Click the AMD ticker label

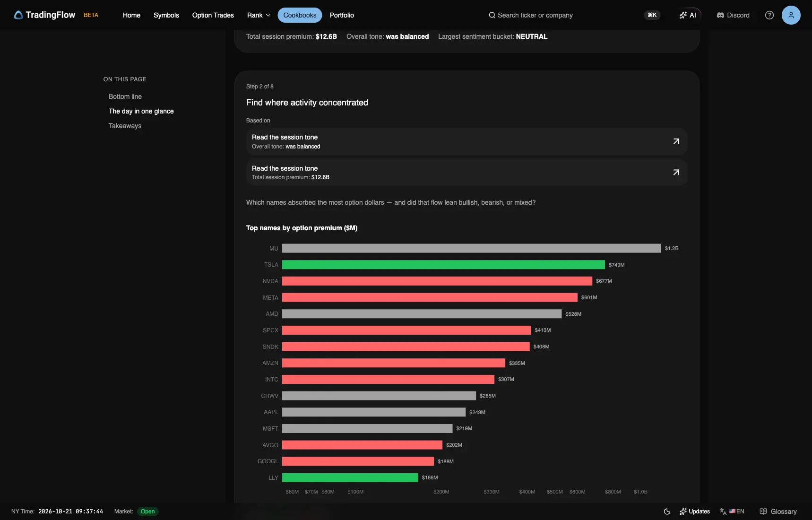click(272, 314)
